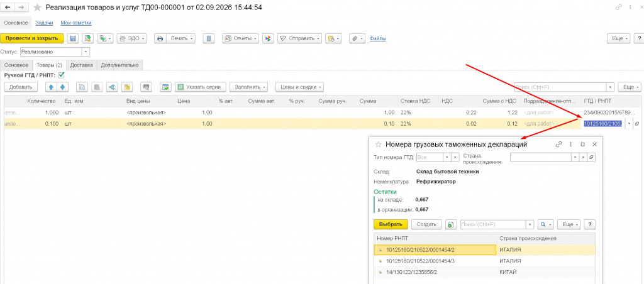Screen dimensions: 644x284
Task: Mark document as favorite with star icon
Action: [37, 8]
